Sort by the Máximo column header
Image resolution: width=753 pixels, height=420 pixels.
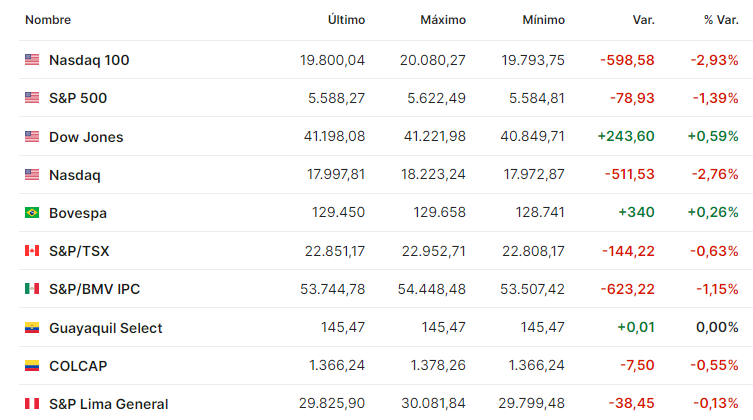[443, 20]
